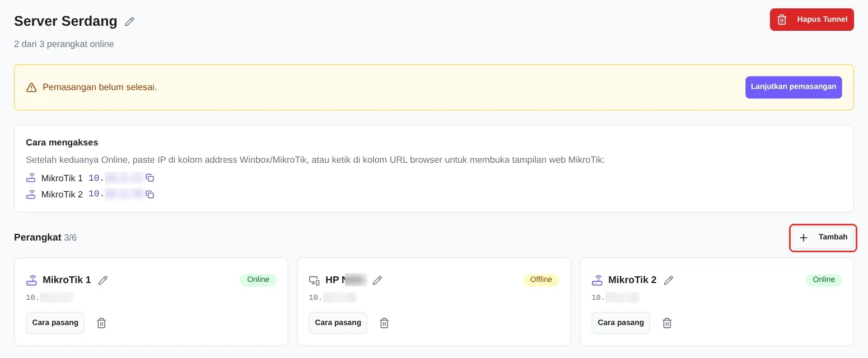The width and height of the screenshot is (868, 358).
Task: Add a new device with Tambah
Action: coord(823,238)
